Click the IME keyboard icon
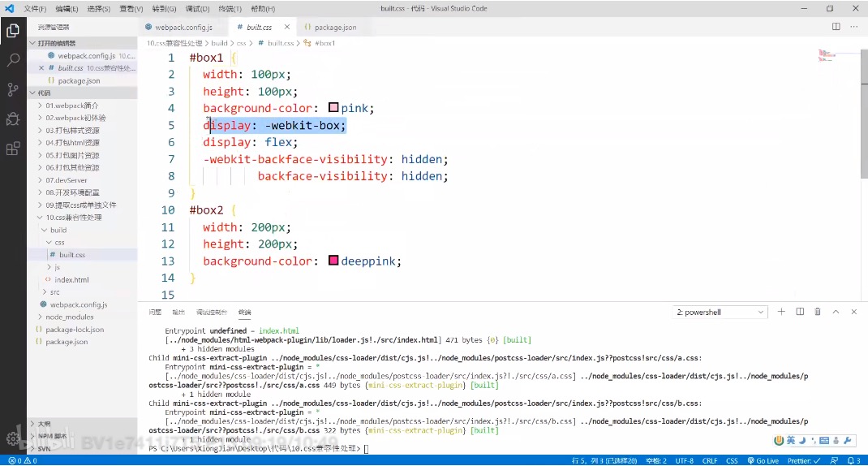The width and height of the screenshot is (868, 466). (824, 441)
